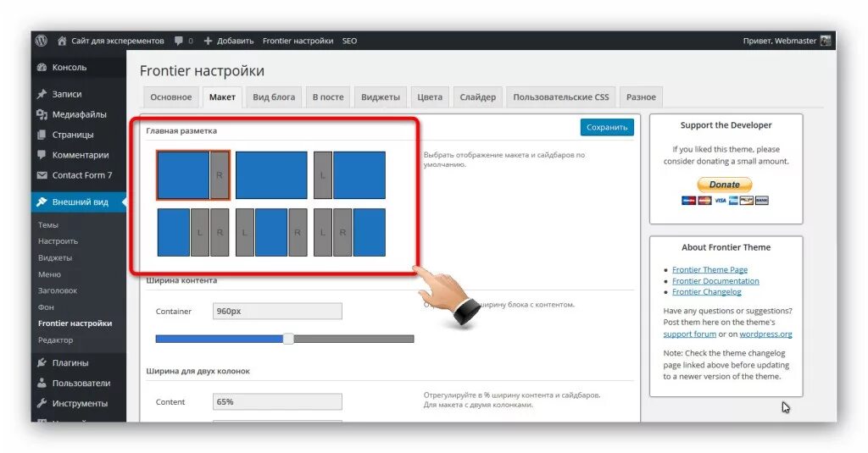Click the Content 65% input field
Screen dimensions: 868x453
[x=277, y=401]
